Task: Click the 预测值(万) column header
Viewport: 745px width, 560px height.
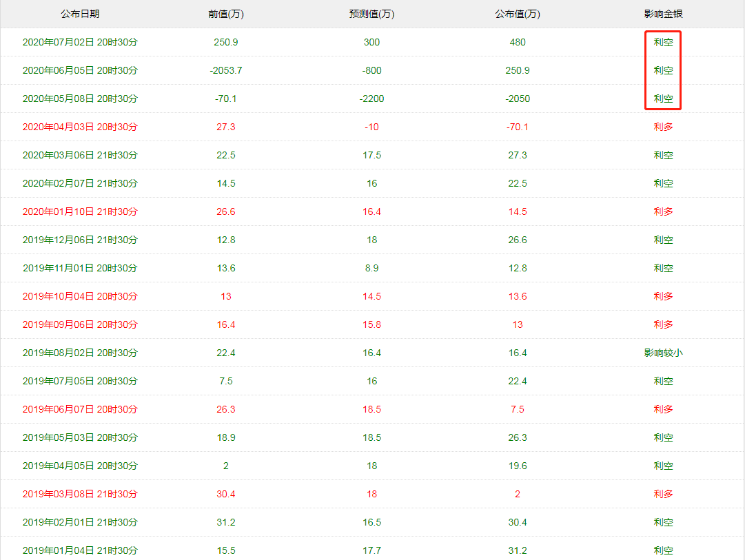Action: (x=371, y=14)
